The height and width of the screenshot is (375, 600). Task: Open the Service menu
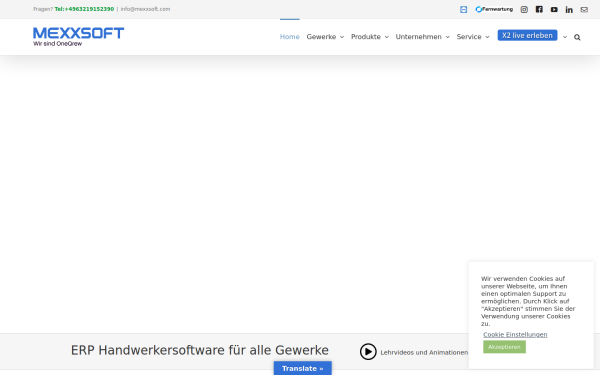pyautogui.click(x=469, y=37)
